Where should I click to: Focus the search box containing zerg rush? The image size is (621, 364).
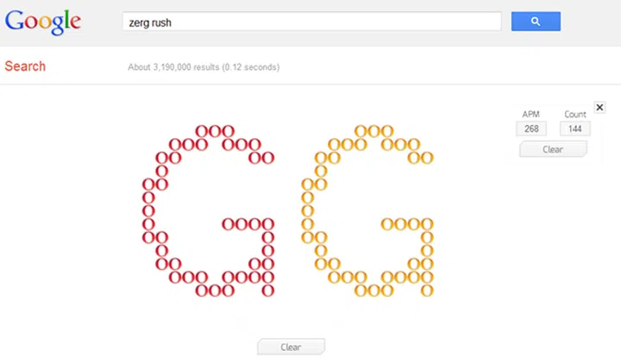point(311,22)
